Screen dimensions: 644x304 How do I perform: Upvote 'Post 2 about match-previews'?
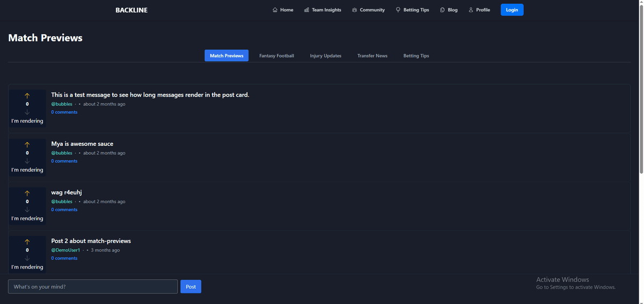coord(27,242)
